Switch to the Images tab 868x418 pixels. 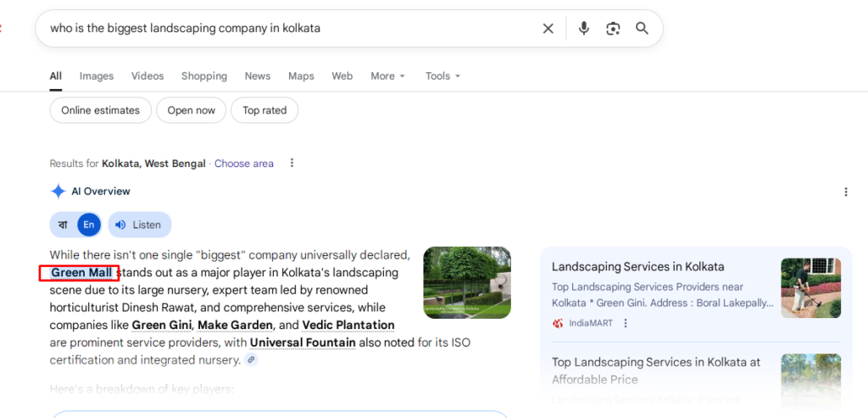(97, 75)
